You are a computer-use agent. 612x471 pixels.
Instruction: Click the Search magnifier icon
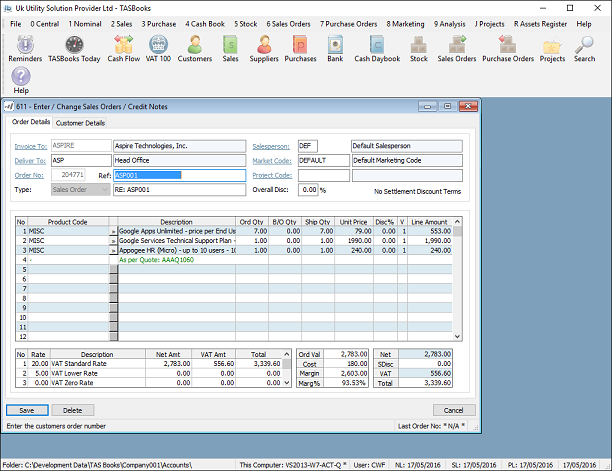[x=584, y=44]
